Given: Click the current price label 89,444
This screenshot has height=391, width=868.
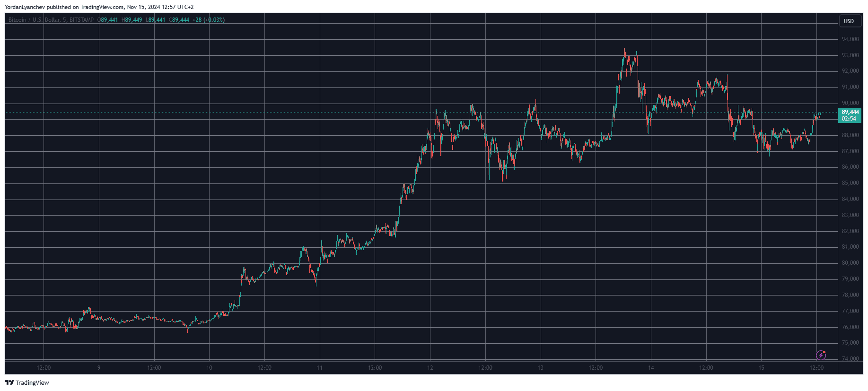Looking at the screenshot, I should (850, 112).
